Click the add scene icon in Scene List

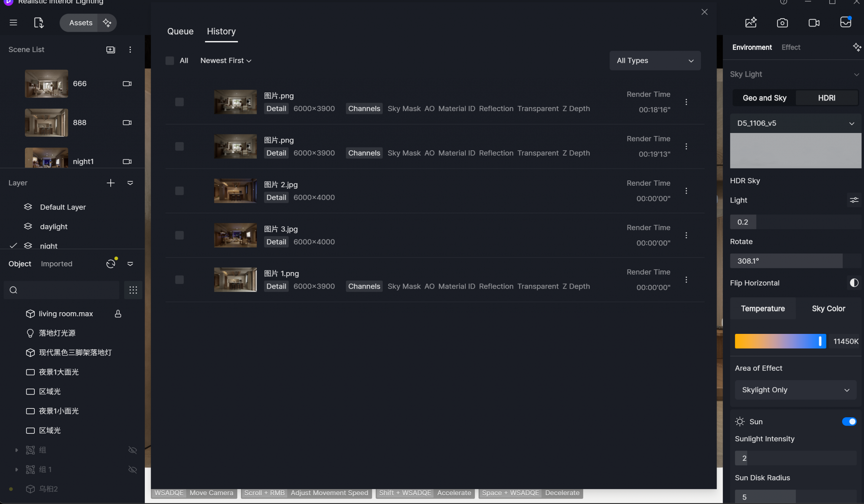[x=110, y=50]
